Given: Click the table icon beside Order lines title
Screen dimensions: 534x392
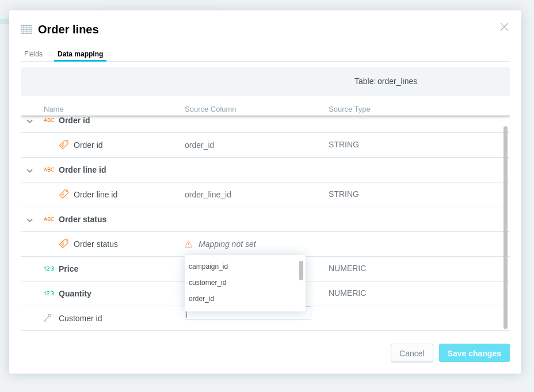Looking at the screenshot, I should pyautogui.click(x=26, y=29).
